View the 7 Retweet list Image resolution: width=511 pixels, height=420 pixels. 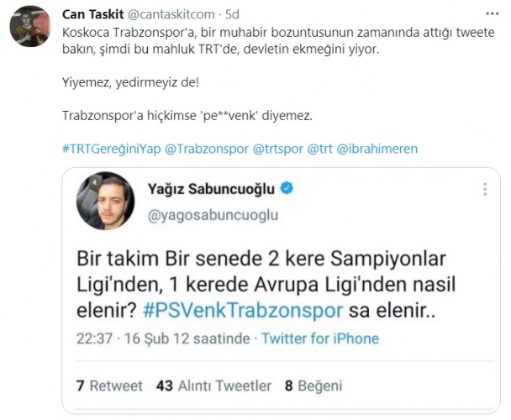pyautogui.click(x=109, y=386)
